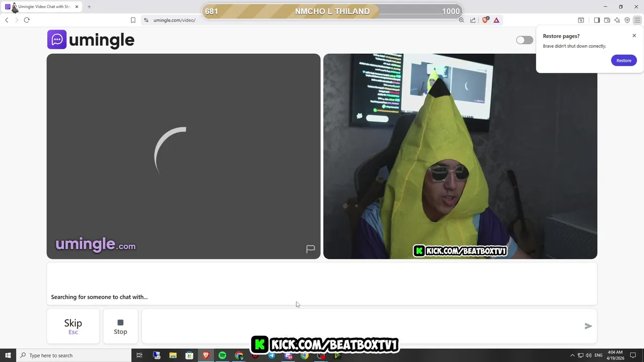Viewport: 644px width, 362px height.
Task: Share this page via share icon
Action: tap(473, 20)
